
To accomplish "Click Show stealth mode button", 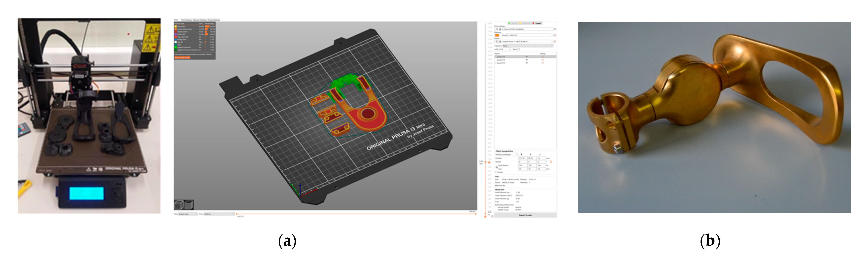I will 182,58.
